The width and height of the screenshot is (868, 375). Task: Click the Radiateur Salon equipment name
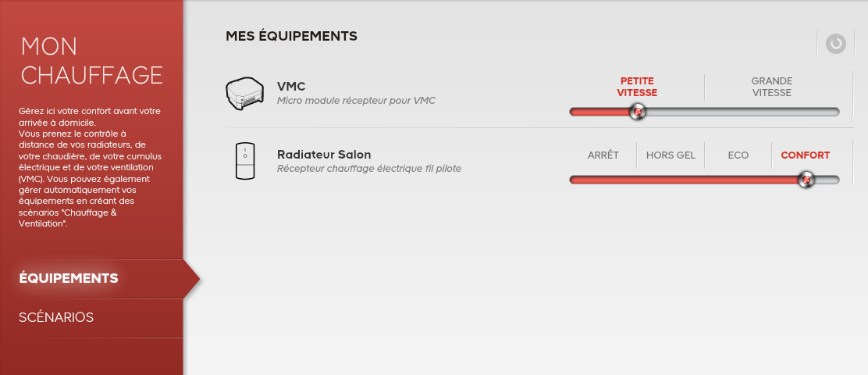[x=324, y=154]
